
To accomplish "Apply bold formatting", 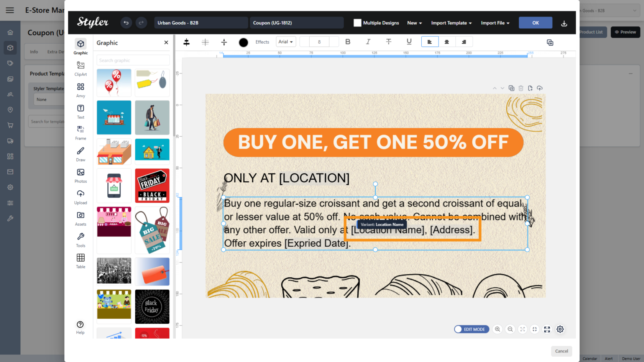I will [348, 42].
